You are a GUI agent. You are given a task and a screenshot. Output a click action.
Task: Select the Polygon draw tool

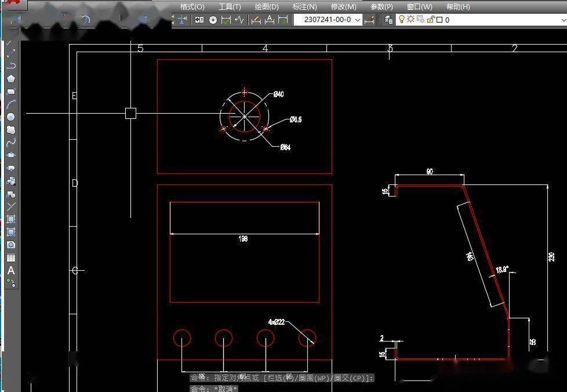[11, 79]
